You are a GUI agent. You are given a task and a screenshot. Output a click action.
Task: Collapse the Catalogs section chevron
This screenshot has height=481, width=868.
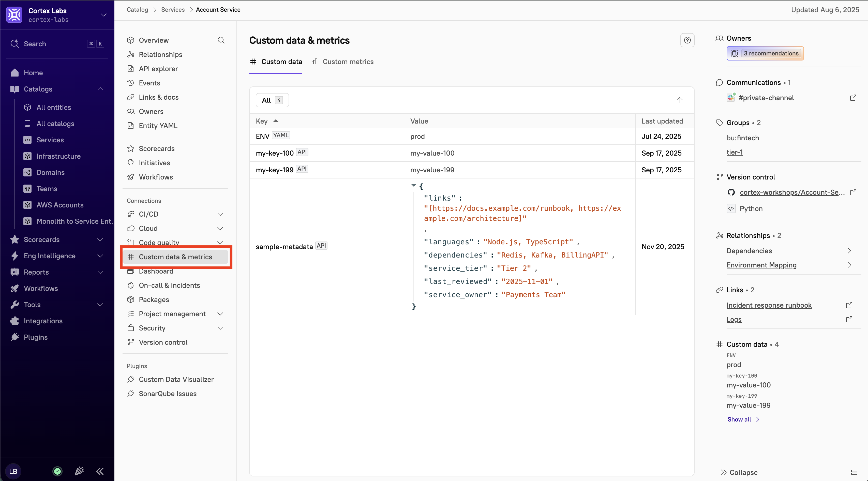click(100, 89)
